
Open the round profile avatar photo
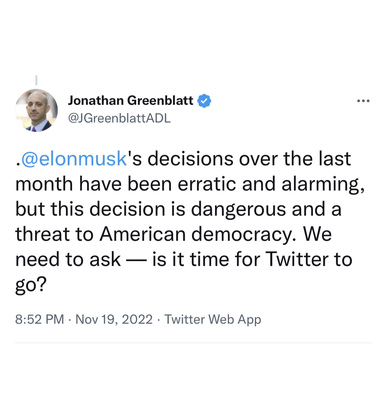(36, 110)
